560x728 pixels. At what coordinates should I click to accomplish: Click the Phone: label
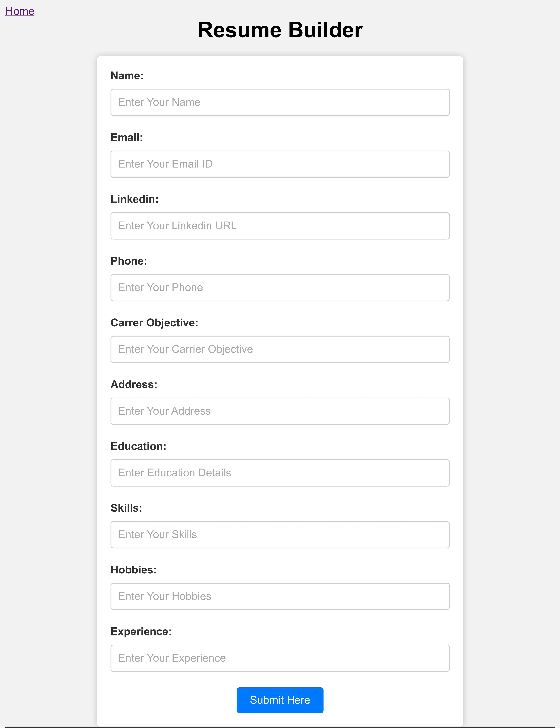[129, 261]
